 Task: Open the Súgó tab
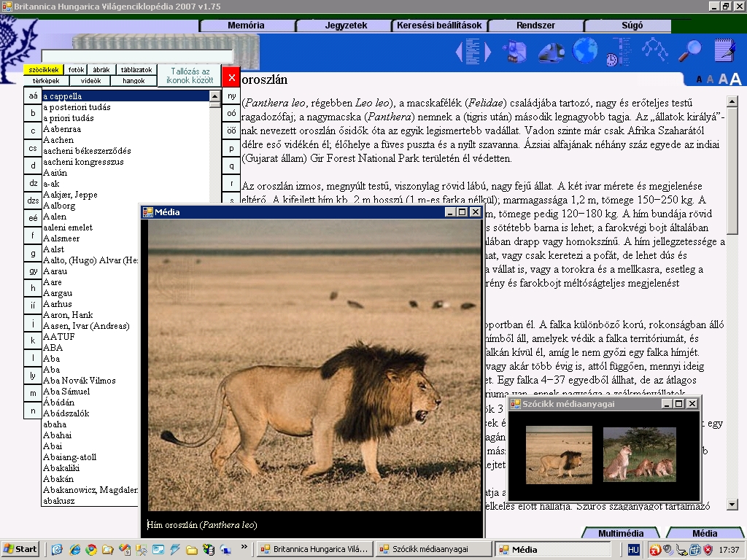point(632,26)
